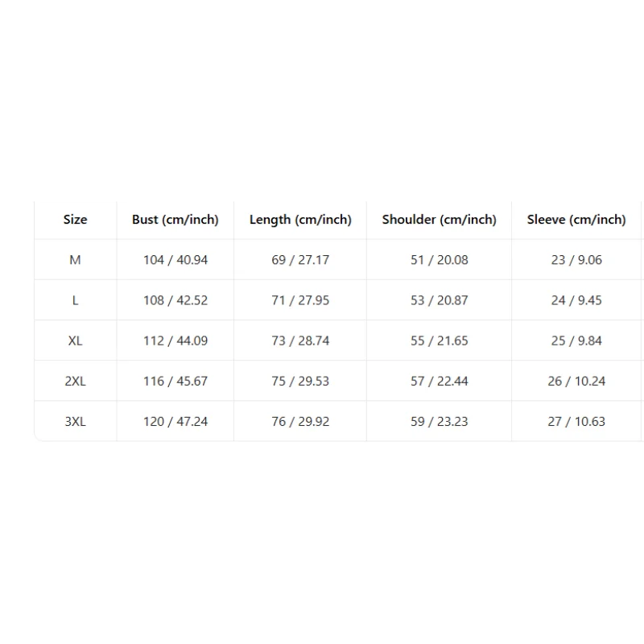
Task: Click the 51 / 20.08 shoulder cell
Action: pyautogui.click(x=439, y=260)
